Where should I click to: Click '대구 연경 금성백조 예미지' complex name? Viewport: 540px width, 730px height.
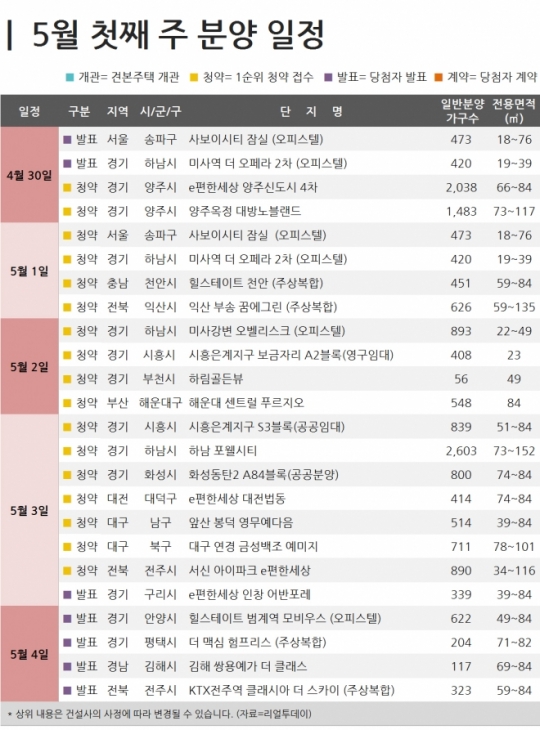tap(253, 547)
